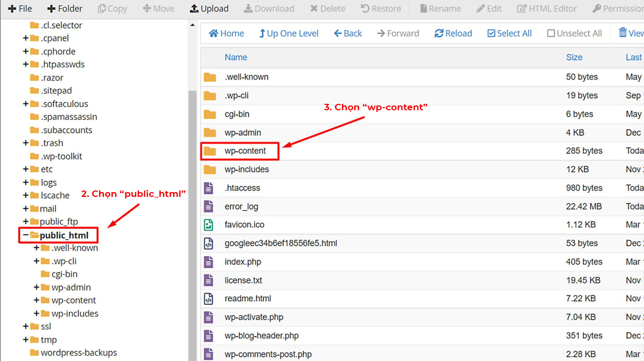Sort file list by Size column

574,58
